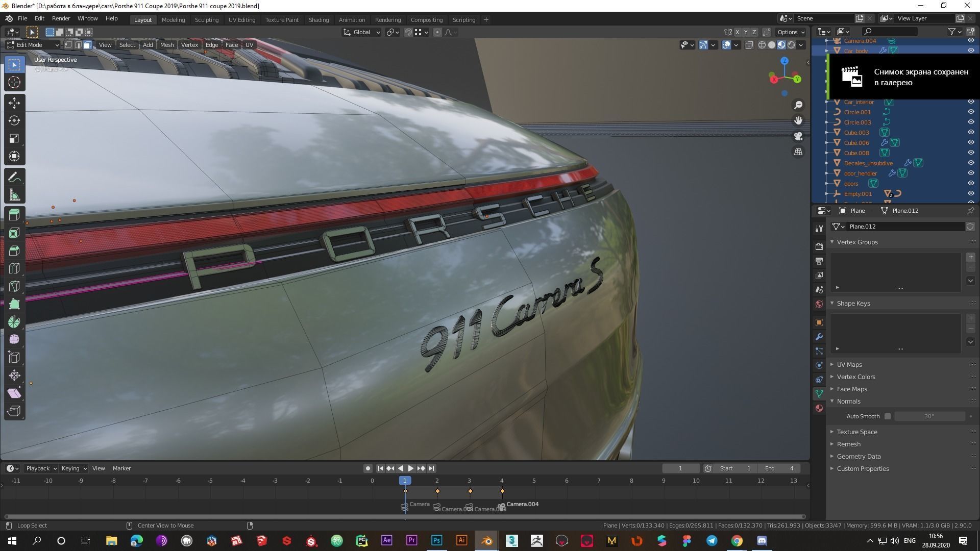Select the Annotate tool
This screenshot has height=551, width=980.
click(14, 178)
